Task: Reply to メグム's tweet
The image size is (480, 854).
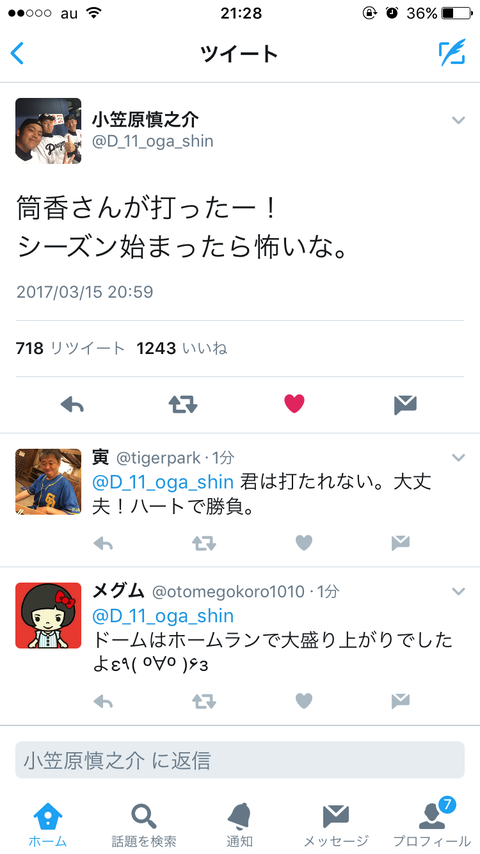Action: pos(103,701)
